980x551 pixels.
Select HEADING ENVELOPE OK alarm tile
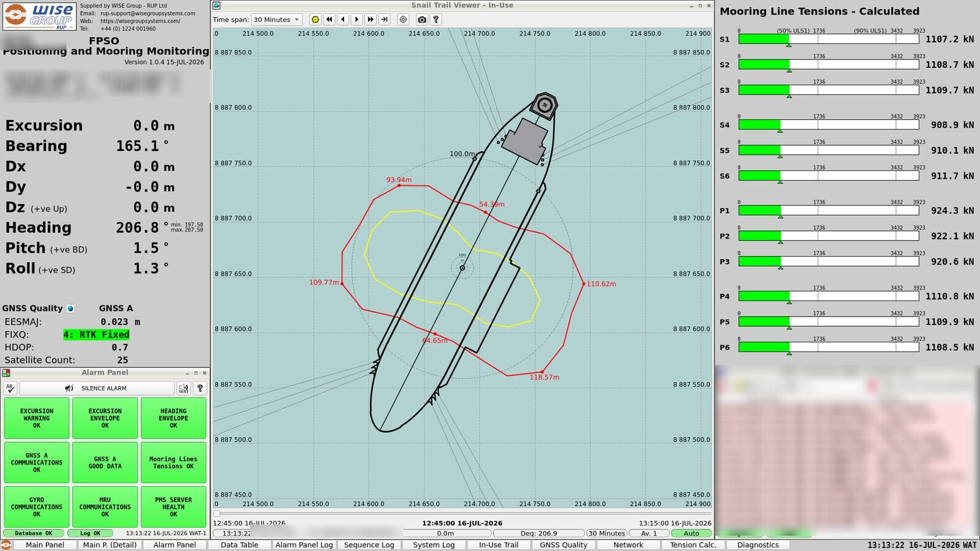tap(173, 418)
